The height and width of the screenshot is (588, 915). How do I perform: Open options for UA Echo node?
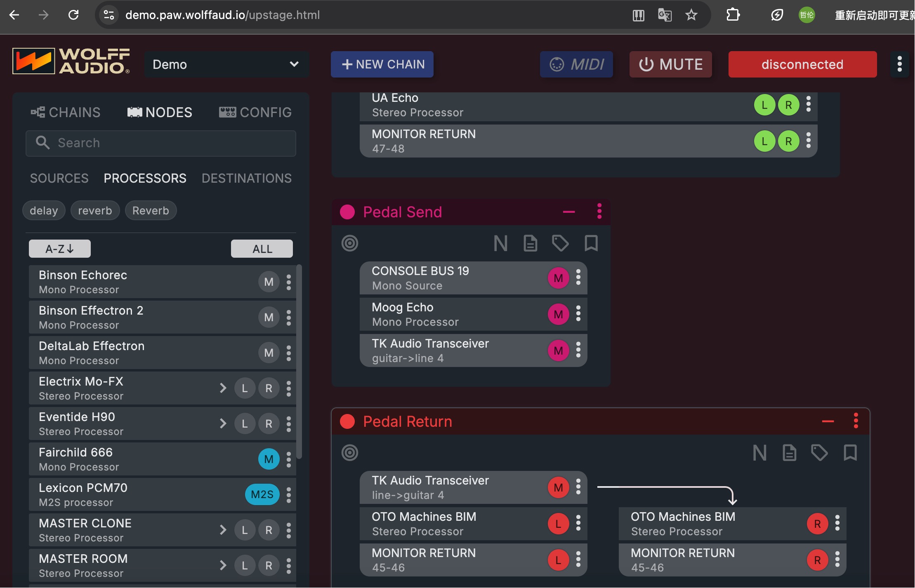coord(808,104)
